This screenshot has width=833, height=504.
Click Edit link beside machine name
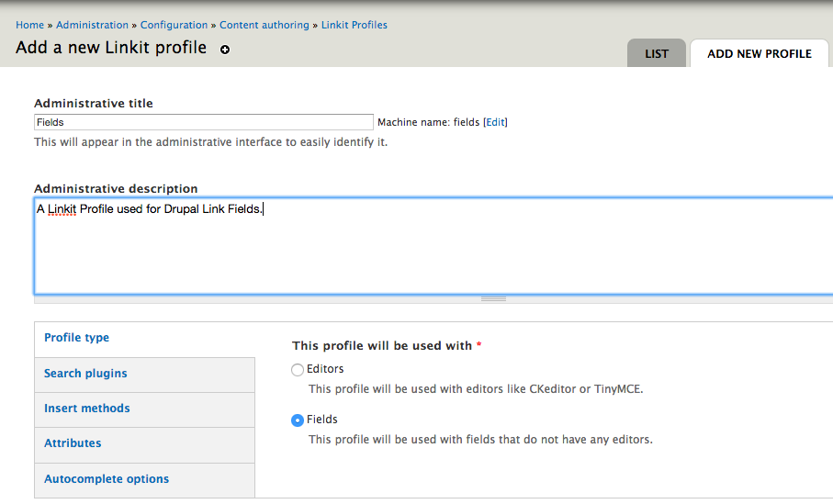[x=495, y=122]
